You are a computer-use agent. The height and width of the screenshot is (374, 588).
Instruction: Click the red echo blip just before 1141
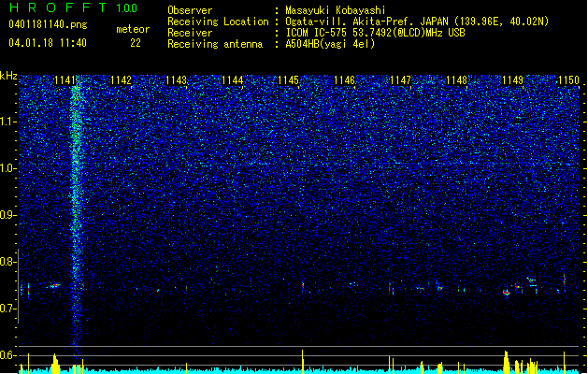pos(55,286)
